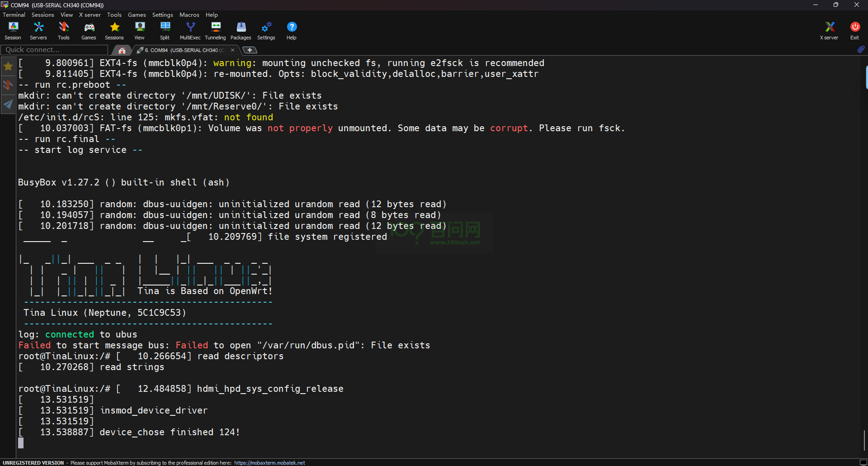Open the Packages manager icon
The width and height of the screenshot is (868, 466).
click(241, 31)
